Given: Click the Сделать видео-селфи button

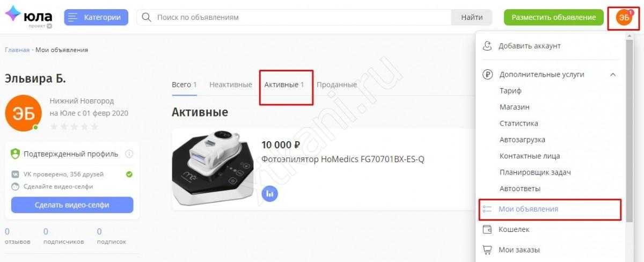Looking at the screenshot, I should 72,205.
